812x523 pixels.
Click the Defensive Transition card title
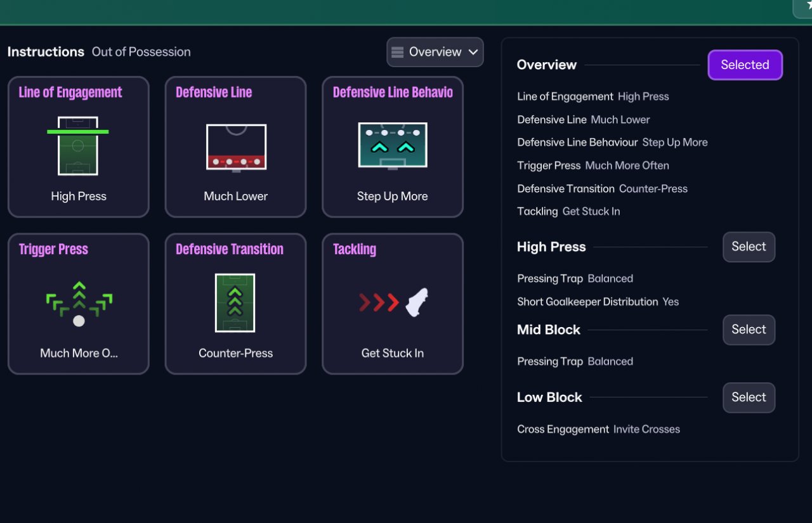tap(230, 249)
